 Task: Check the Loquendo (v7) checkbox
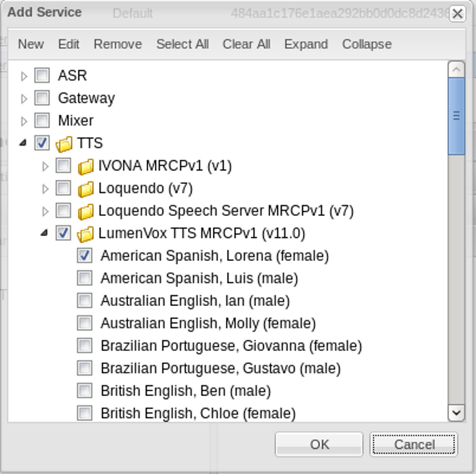pyautogui.click(x=63, y=188)
